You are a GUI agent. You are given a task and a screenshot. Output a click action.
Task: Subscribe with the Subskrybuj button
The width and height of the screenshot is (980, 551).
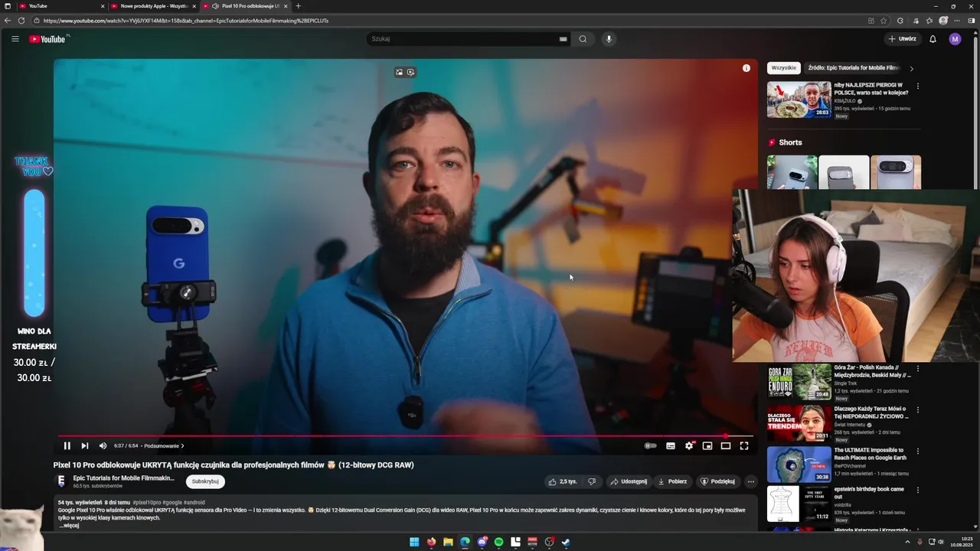click(205, 481)
